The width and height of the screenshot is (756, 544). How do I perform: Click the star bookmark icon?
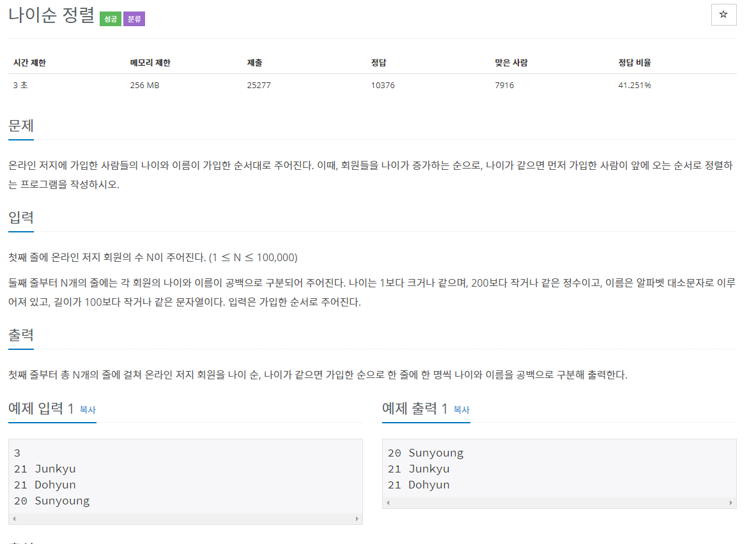(x=723, y=15)
